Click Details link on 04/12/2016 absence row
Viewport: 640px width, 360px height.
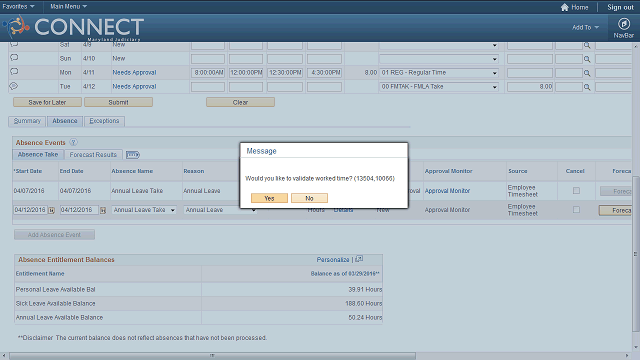coord(343,210)
